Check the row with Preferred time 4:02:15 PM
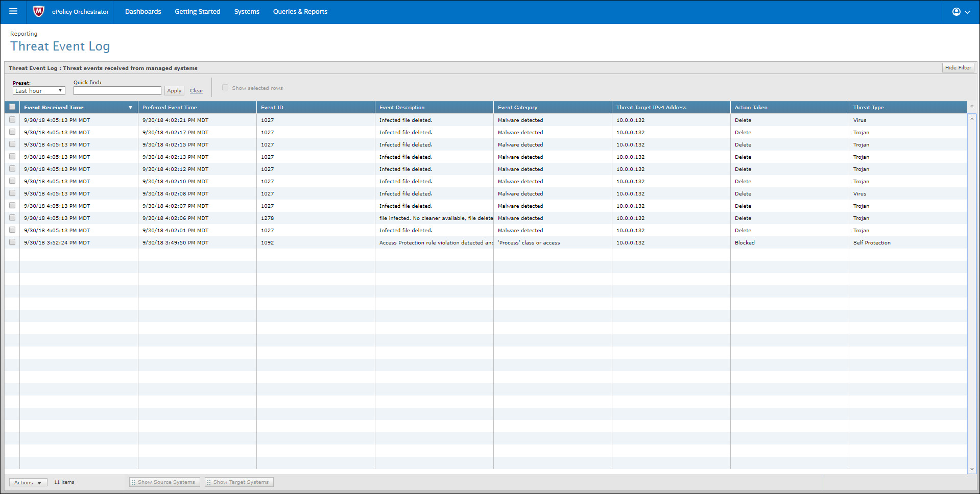Viewport: 980px width, 494px height. [x=12, y=144]
